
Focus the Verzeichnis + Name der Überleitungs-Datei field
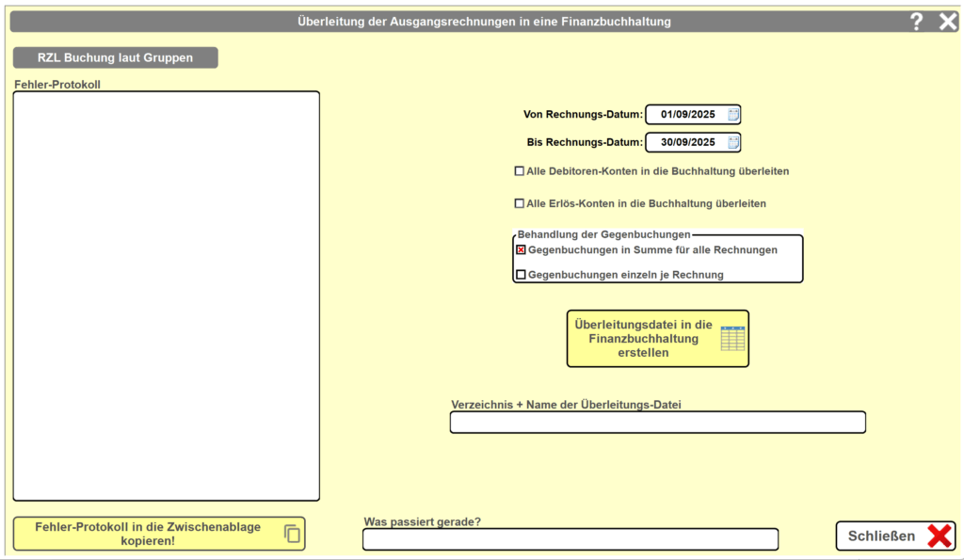657,423
